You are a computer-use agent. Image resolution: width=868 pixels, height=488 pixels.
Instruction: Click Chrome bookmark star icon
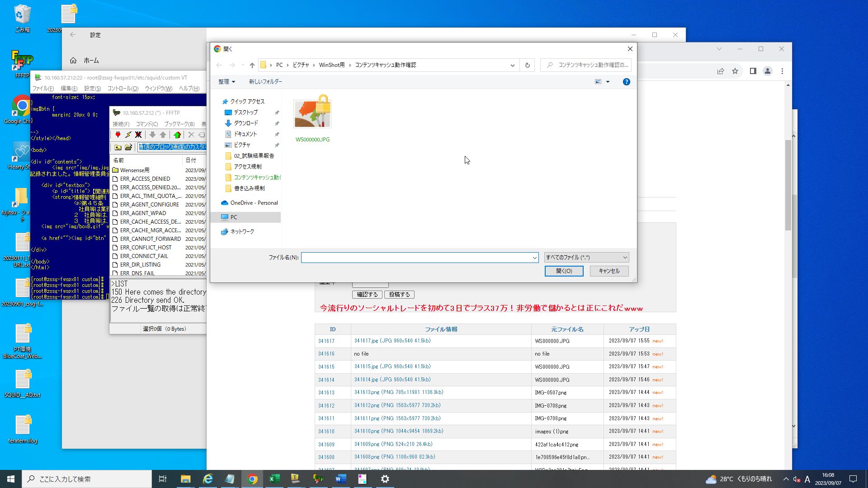pos(735,71)
